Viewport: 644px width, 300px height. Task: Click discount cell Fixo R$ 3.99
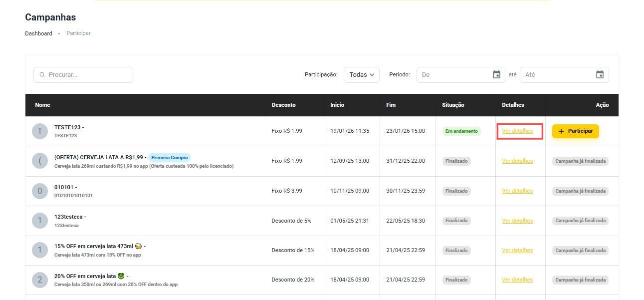tap(287, 191)
